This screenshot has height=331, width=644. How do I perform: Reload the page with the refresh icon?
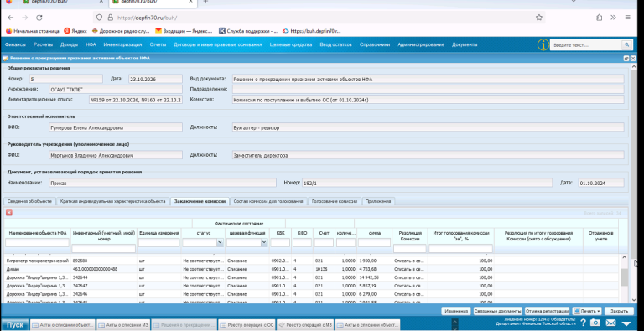(x=39, y=18)
